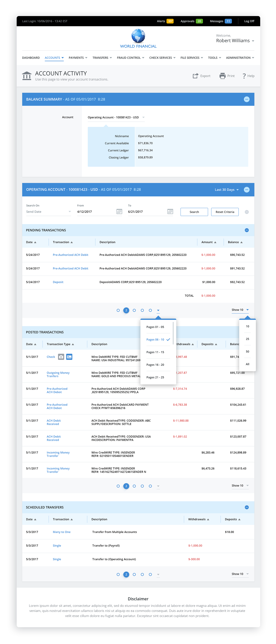Open Help question mark icon

[244, 76]
